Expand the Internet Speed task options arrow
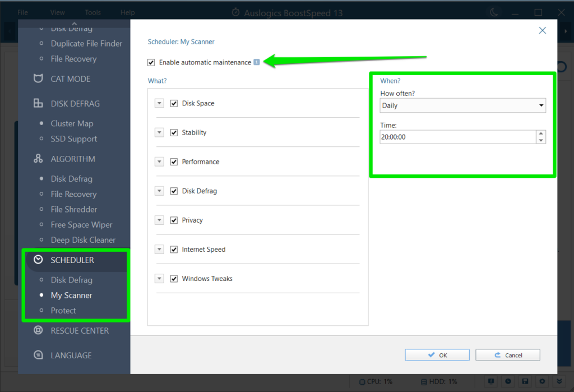Screen dimensions: 574x392 click(159, 249)
